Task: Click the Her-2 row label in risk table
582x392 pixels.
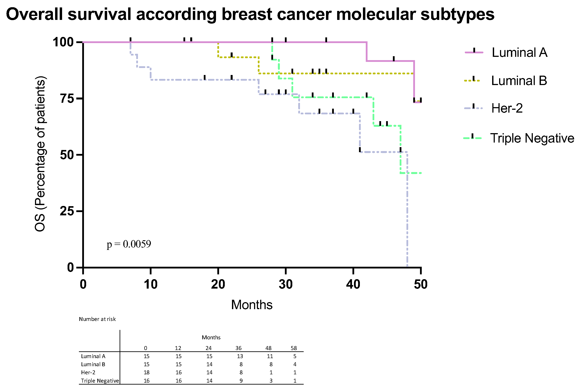Action: pos(88,373)
